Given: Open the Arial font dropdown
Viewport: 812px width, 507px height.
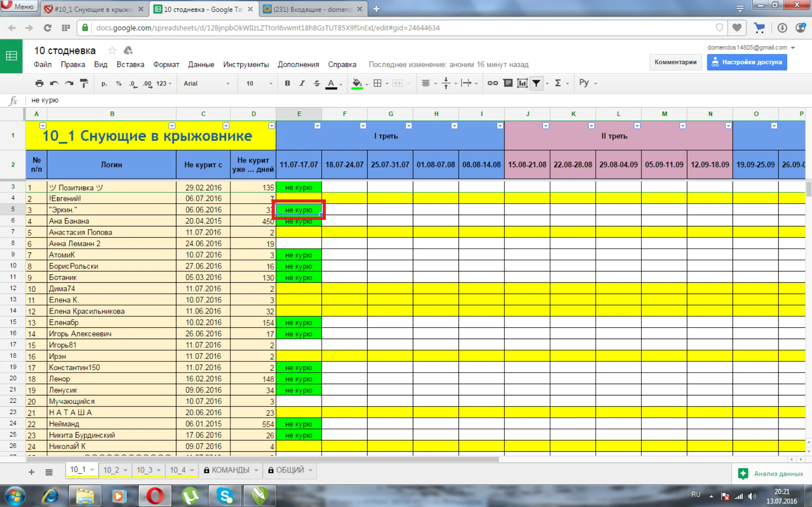Looking at the screenshot, I should [x=206, y=83].
